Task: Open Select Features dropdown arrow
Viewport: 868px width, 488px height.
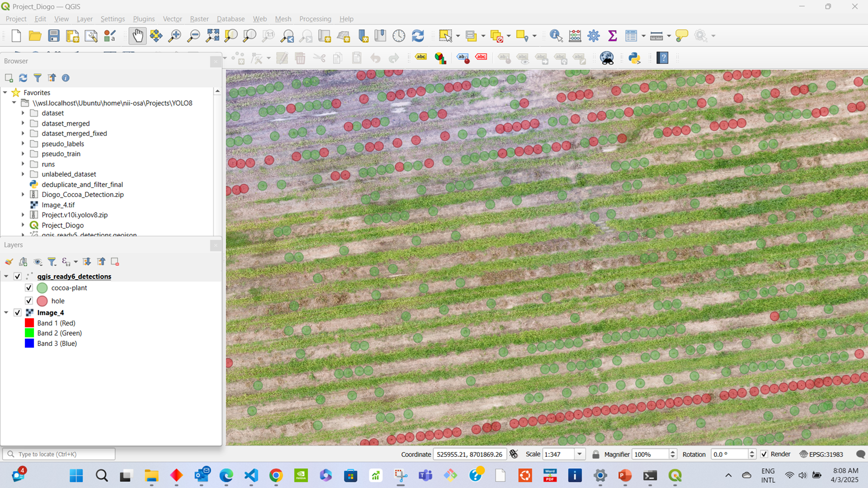Action: 457,36
